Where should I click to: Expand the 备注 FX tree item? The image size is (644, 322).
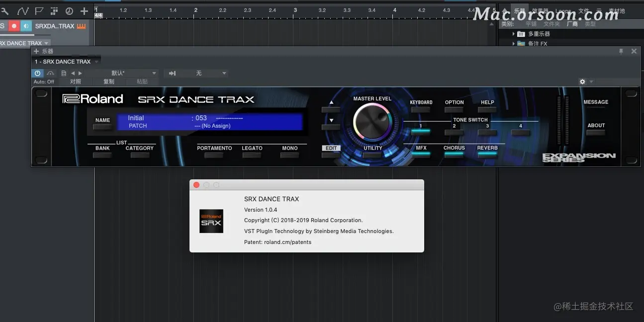[x=514, y=44]
